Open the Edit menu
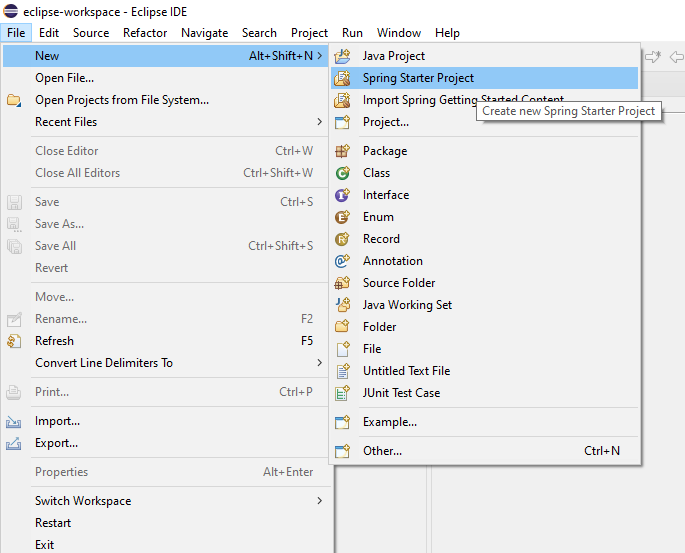Viewport: 685px width, 553px height. 48,33
